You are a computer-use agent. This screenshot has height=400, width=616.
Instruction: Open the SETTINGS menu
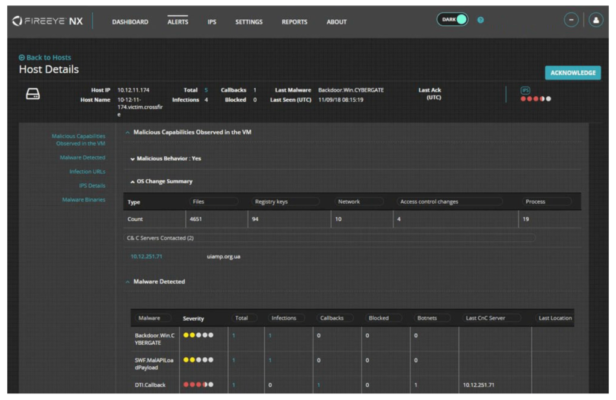pyautogui.click(x=249, y=22)
